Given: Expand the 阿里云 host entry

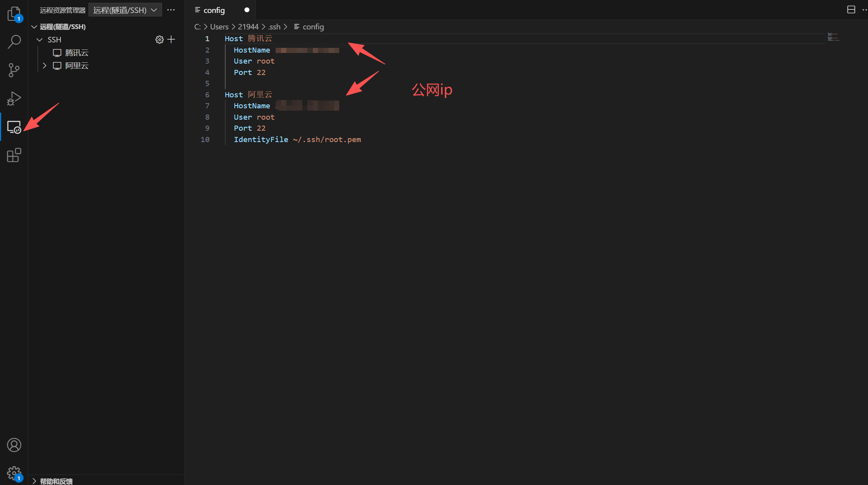Looking at the screenshot, I should tap(45, 66).
